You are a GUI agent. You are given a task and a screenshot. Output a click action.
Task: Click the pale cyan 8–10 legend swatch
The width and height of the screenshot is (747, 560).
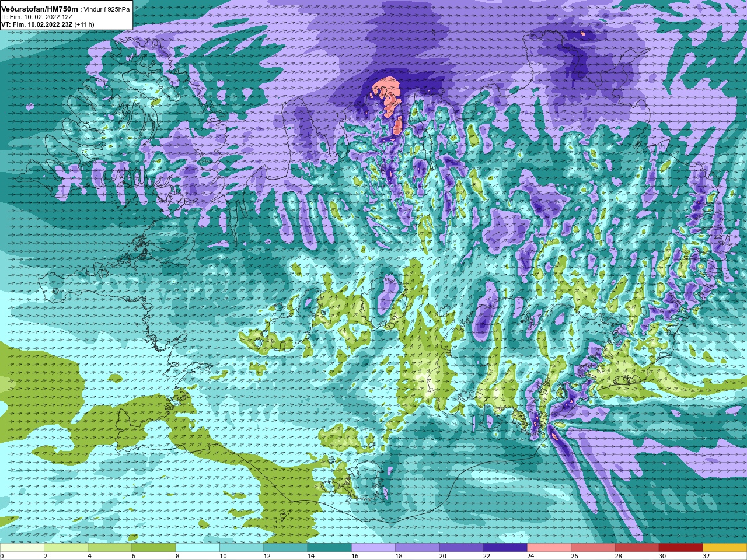point(198,548)
